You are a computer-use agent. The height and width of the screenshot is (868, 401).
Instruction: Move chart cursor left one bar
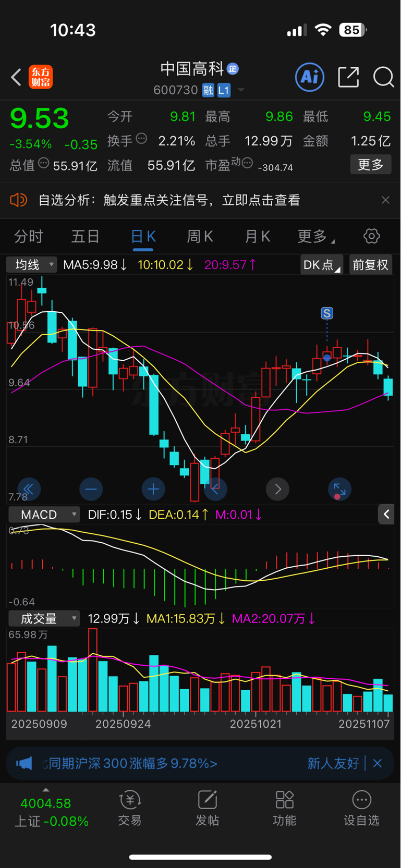pyautogui.click(x=215, y=489)
